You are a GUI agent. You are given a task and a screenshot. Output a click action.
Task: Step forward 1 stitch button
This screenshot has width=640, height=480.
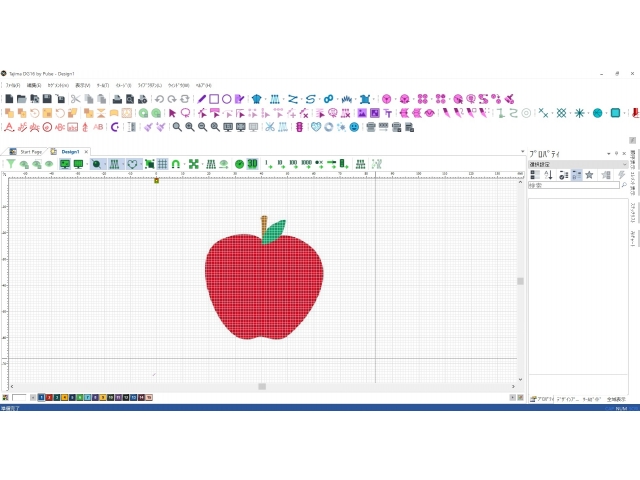tap(268, 164)
